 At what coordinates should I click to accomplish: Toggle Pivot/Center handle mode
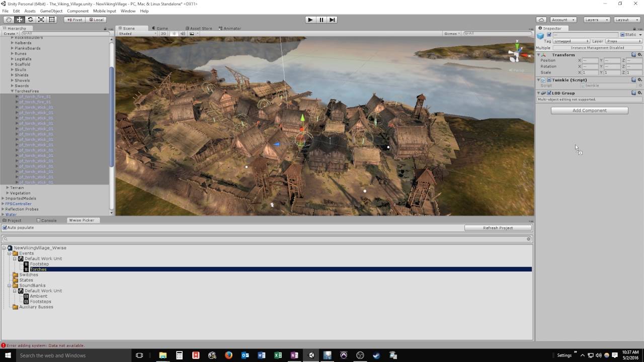coord(74,20)
